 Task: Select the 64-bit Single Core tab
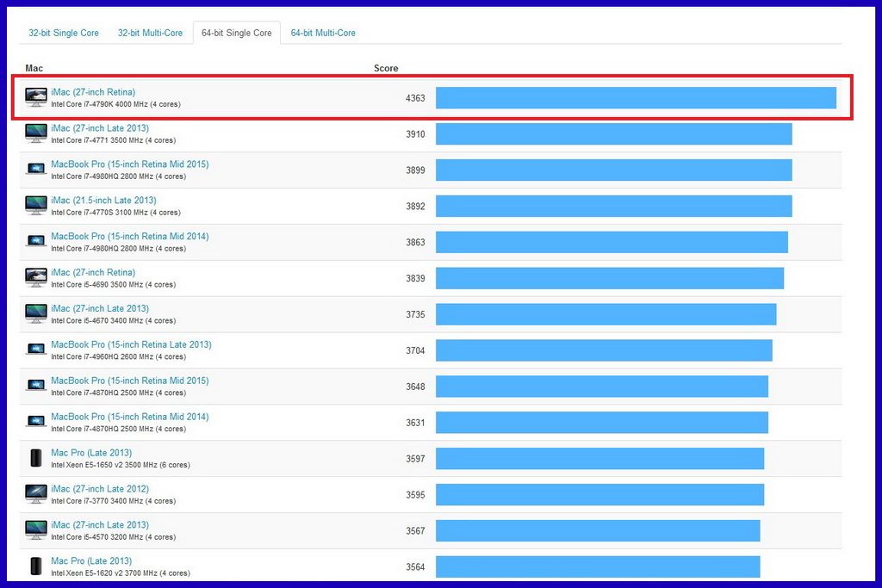tap(237, 34)
